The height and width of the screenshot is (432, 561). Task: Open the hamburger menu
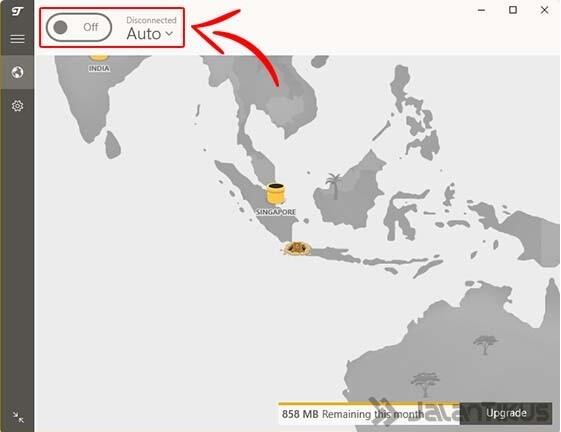click(x=17, y=39)
